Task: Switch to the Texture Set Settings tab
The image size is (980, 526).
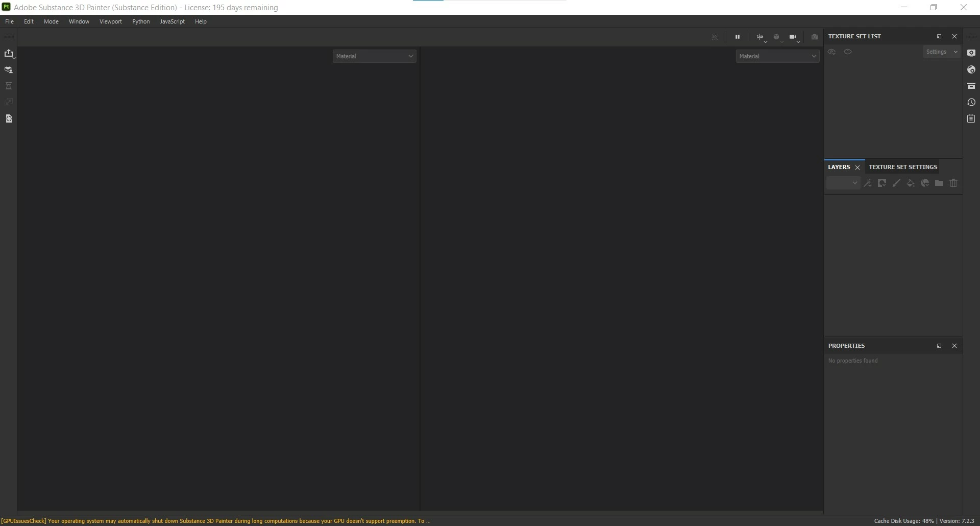Action: (903, 167)
